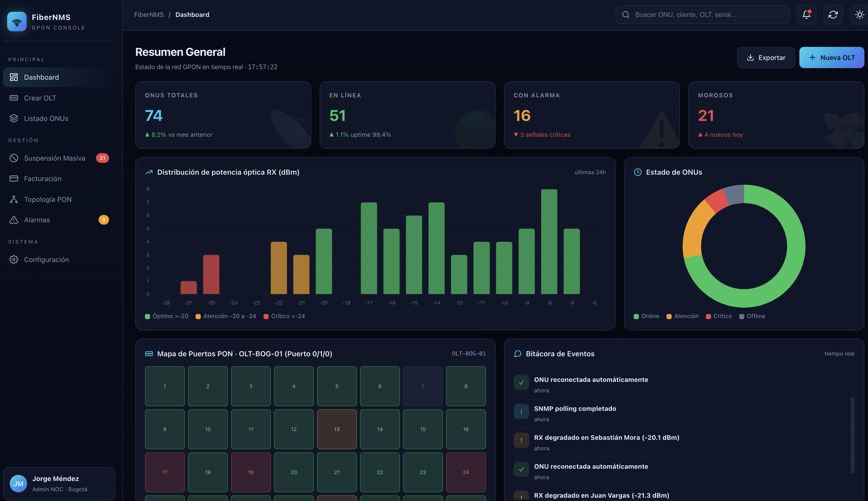Viewport: 868px width, 501px height.
Task: Click the Morosos stat card
Action: 776,115
